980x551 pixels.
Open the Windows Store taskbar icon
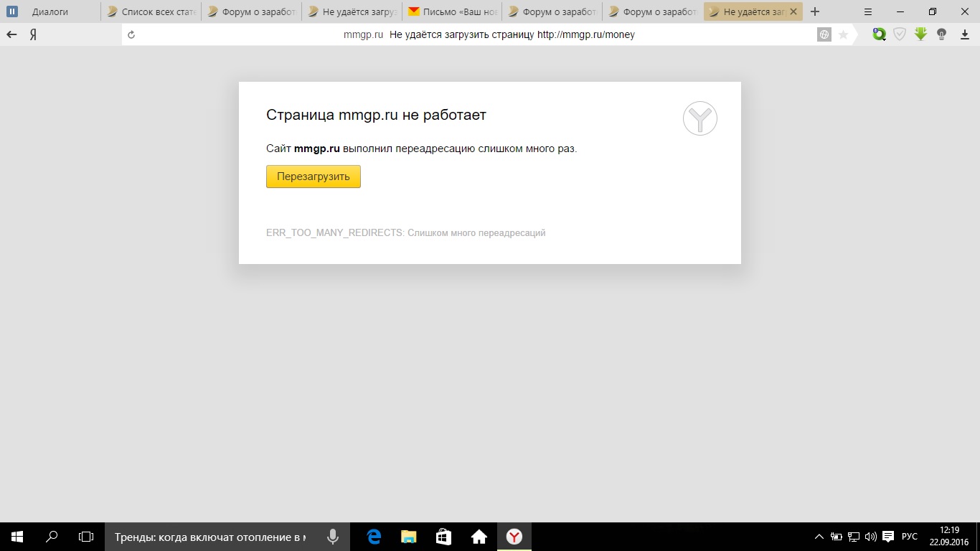(x=443, y=537)
